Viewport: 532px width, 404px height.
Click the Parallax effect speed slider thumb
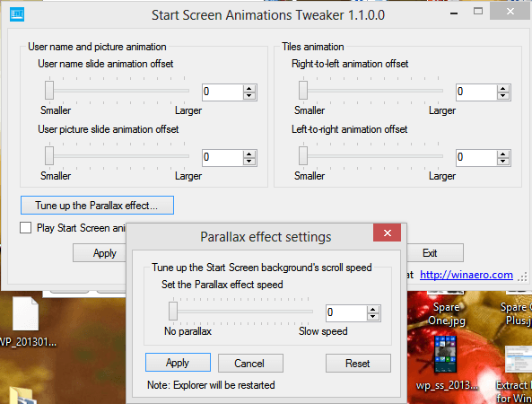(x=173, y=311)
